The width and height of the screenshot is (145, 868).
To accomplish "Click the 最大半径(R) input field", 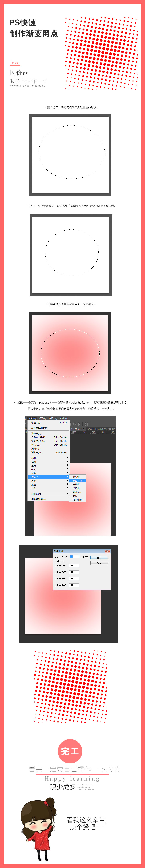I will 74,557.
